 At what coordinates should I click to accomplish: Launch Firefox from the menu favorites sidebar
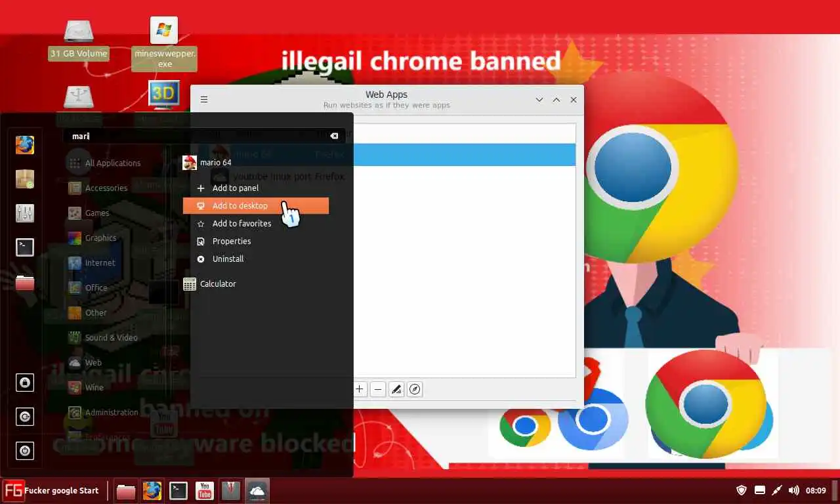(x=25, y=144)
